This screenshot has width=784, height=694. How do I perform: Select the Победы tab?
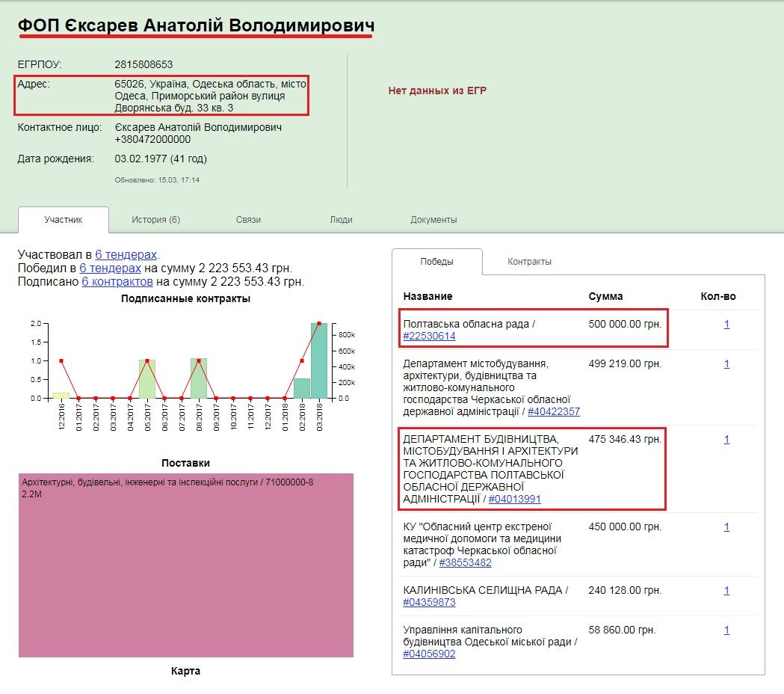click(436, 262)
